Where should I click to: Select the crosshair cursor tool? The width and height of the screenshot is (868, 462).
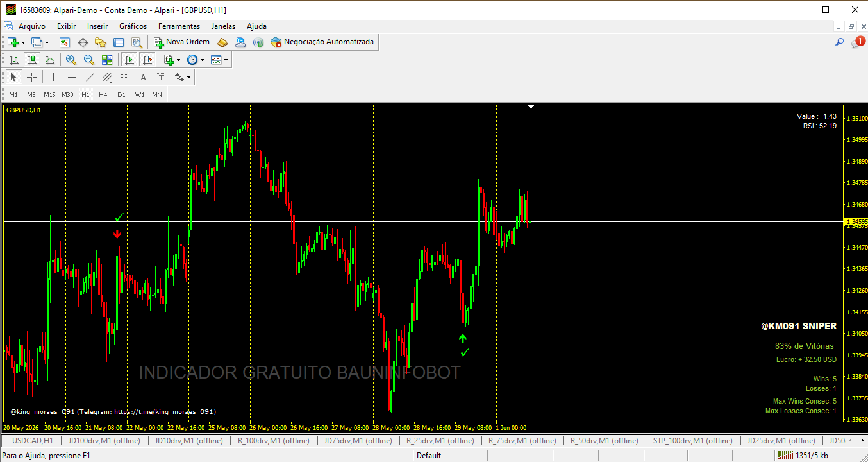[x=31, y=77]
